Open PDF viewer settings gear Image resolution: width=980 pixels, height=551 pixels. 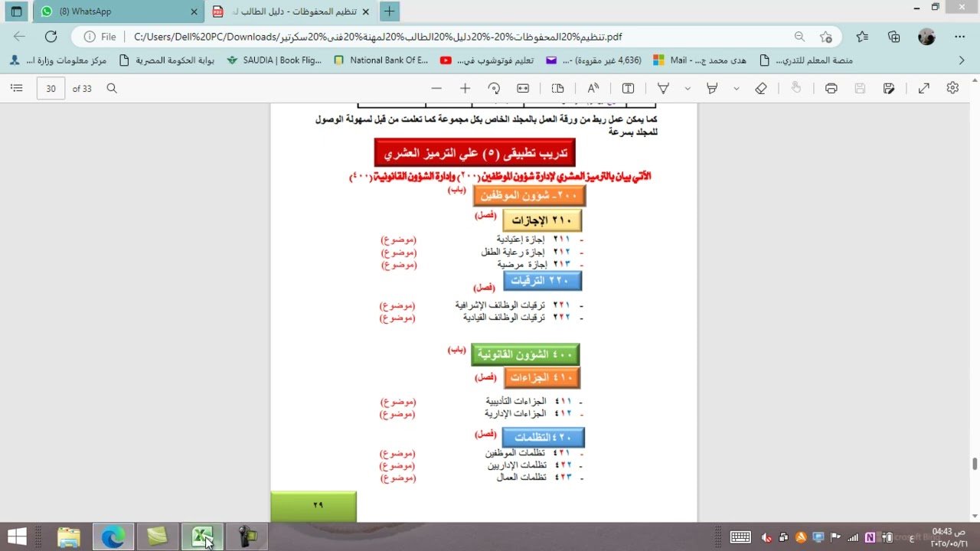pos(952,88)
